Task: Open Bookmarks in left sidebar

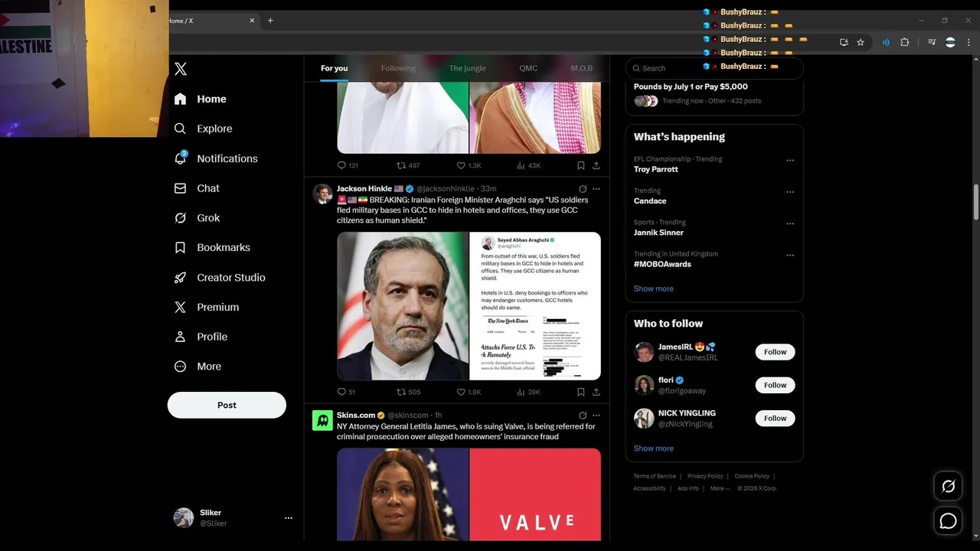Action: (212, 248)
